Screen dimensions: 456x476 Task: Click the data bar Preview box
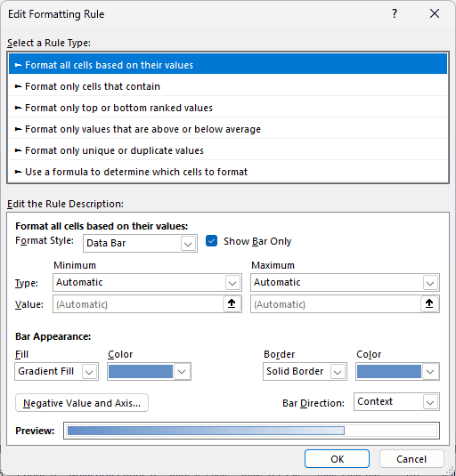point(251,431)
